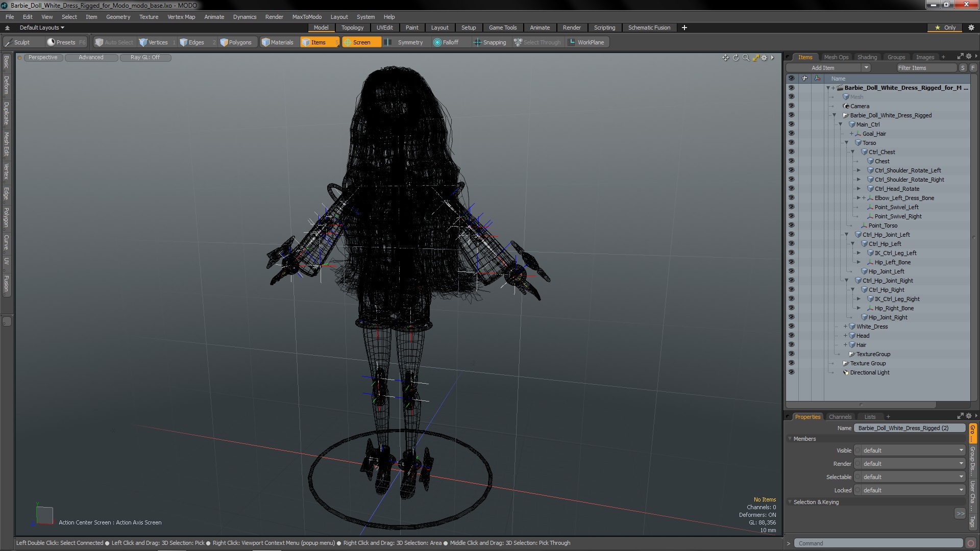
Task: Click the Name field in Properties
Action: tap(910, 428)
